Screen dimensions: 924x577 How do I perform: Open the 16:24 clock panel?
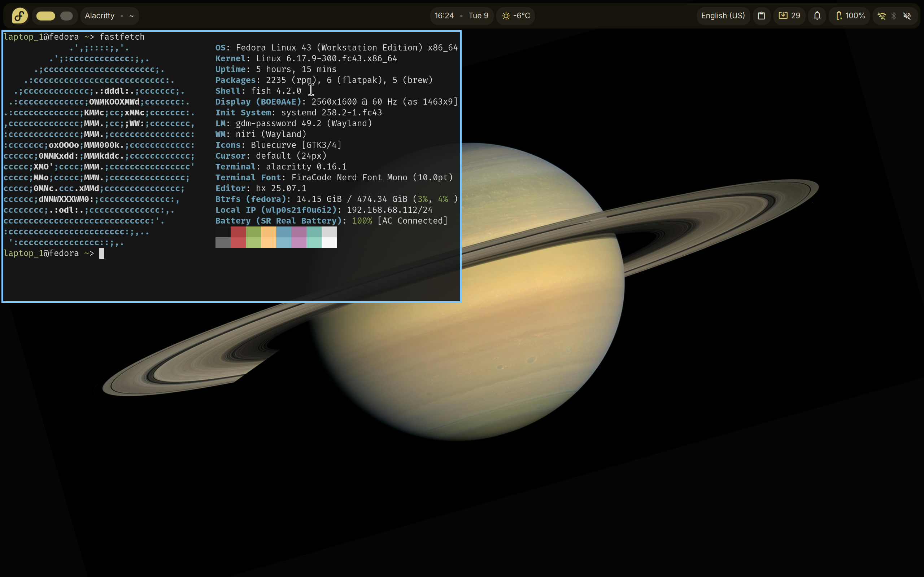point(444,16)
